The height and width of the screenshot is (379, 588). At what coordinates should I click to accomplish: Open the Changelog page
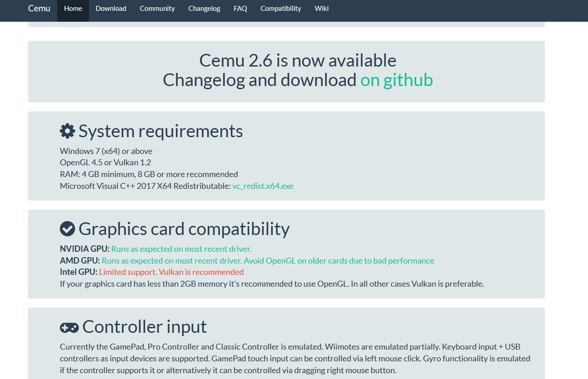(x=204, y=9)
